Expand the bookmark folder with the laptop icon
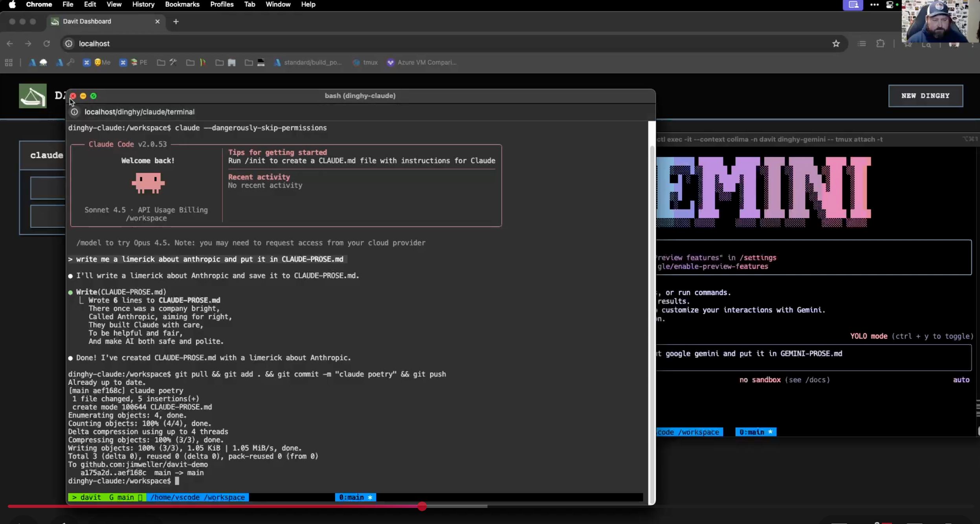Viewport: 980px width, 524px height. point(255,62)
